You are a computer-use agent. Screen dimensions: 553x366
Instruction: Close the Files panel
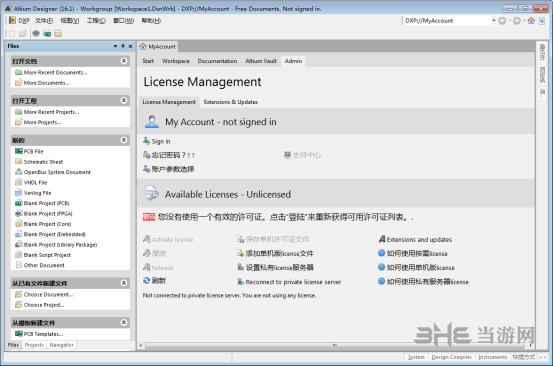130,46
